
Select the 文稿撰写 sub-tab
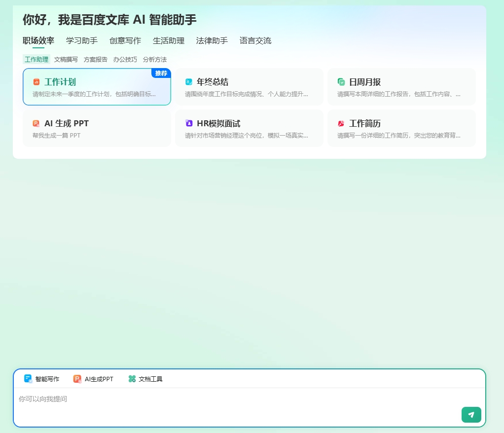pos(66,60)
